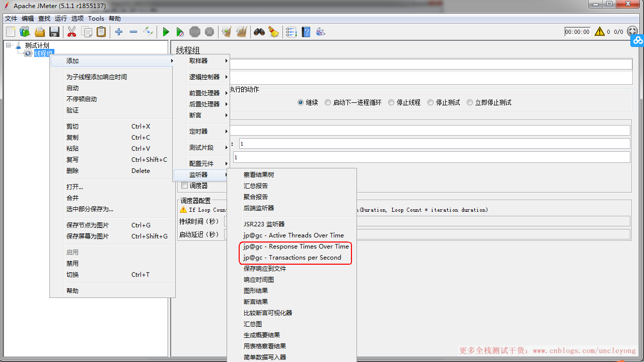644x362 pixels.
Task: Click the Function Helper list icon
Action: (x=291, y=32)
